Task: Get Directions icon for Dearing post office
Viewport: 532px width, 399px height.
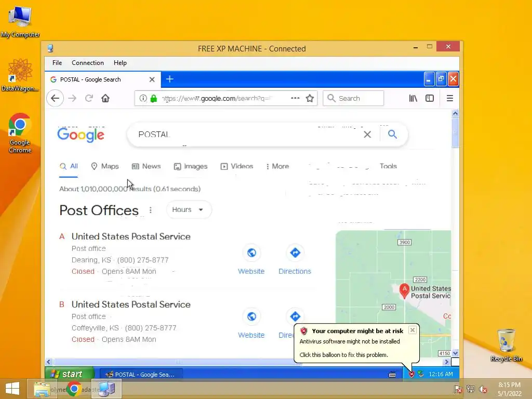Action: tap(295, 253)
